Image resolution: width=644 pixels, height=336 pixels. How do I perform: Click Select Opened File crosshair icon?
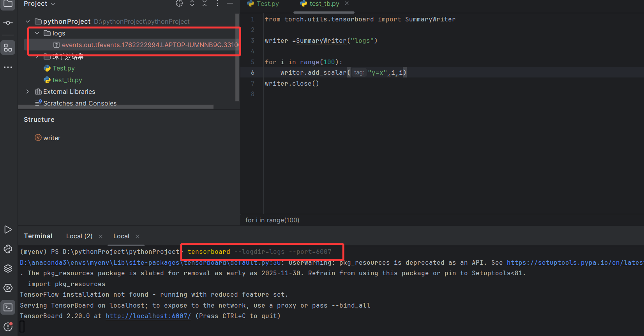(x=179, y=4)
